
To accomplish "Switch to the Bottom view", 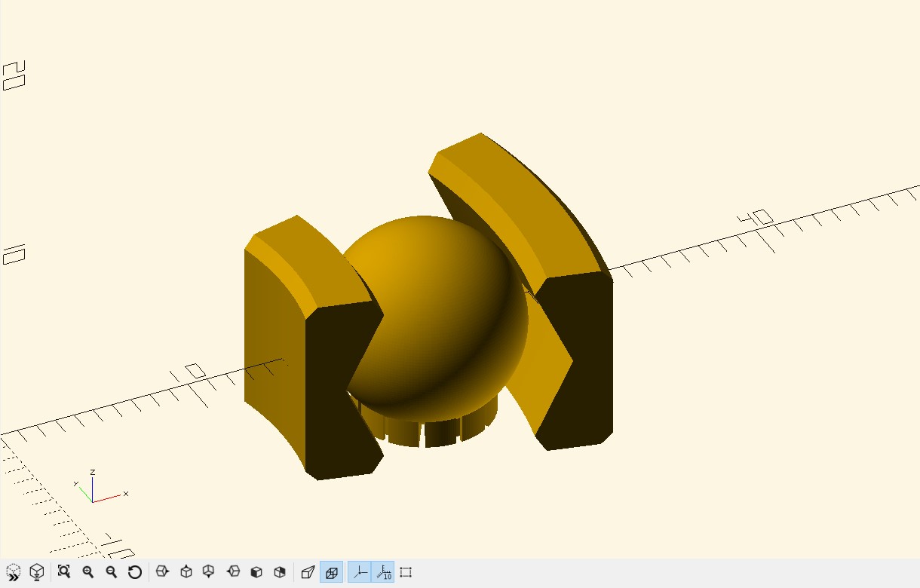I will click(x=209, y=572).
